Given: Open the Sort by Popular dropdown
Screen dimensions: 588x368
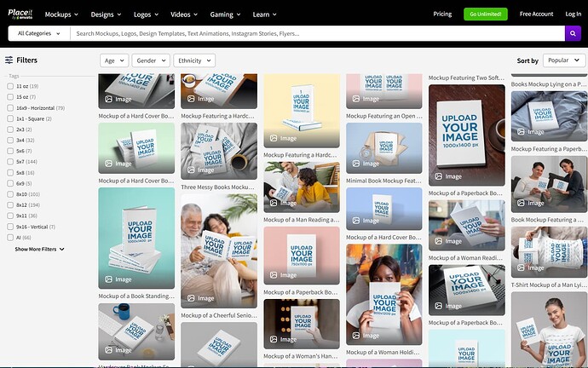Looking at the screenshot, I should tap(564, 60).
